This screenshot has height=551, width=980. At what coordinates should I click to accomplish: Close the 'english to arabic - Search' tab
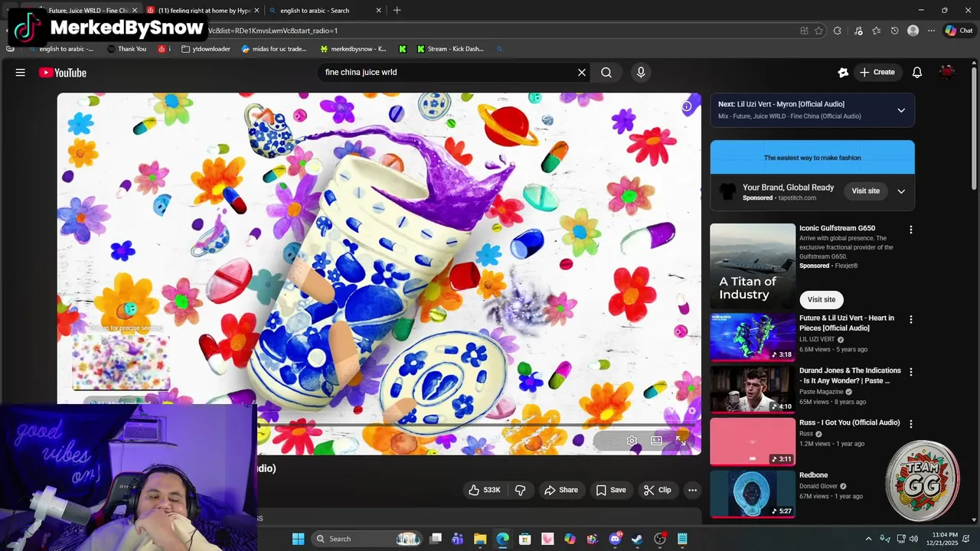378,11
